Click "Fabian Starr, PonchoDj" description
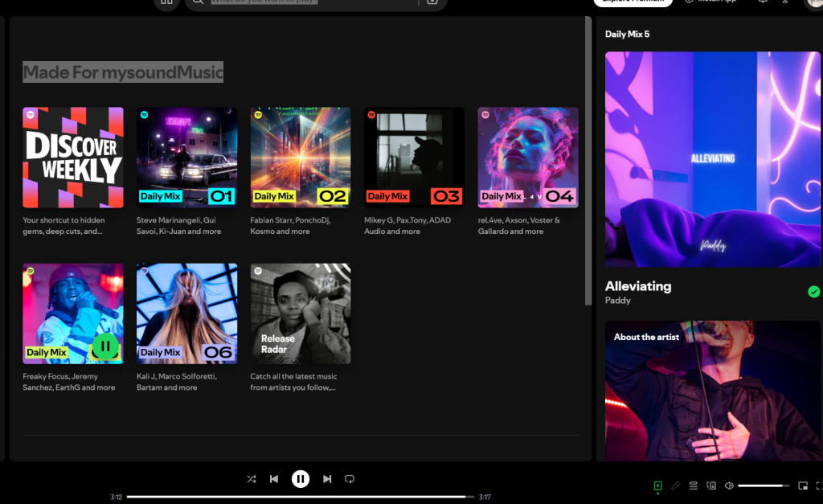Screen dimensions: 823x504 pos(290,226)
